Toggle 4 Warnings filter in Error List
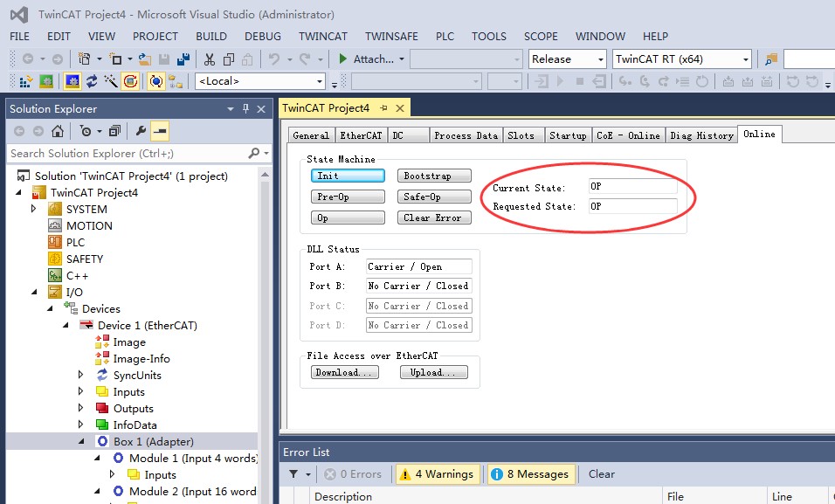 pyautogui.click(x=436, y=473)
